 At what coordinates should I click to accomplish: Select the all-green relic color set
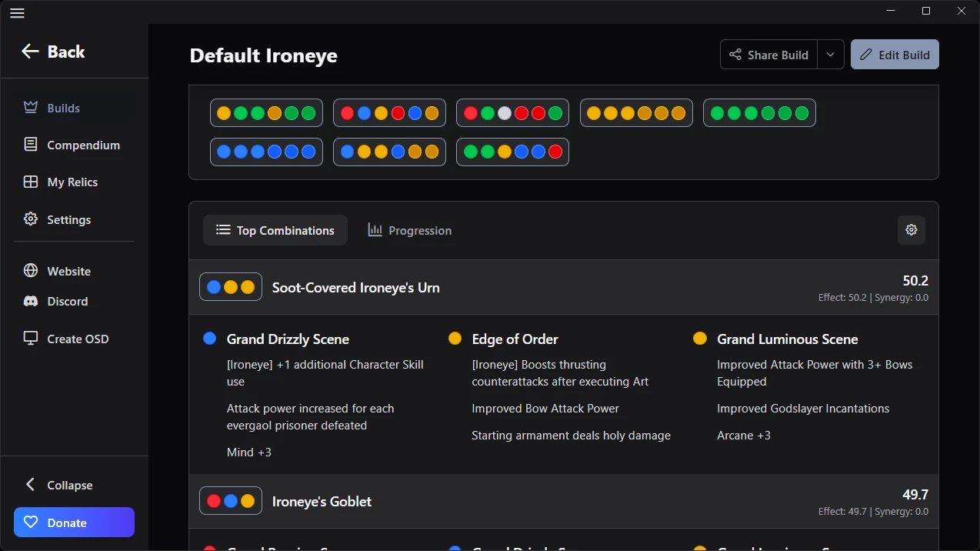(x=759, y=113)
